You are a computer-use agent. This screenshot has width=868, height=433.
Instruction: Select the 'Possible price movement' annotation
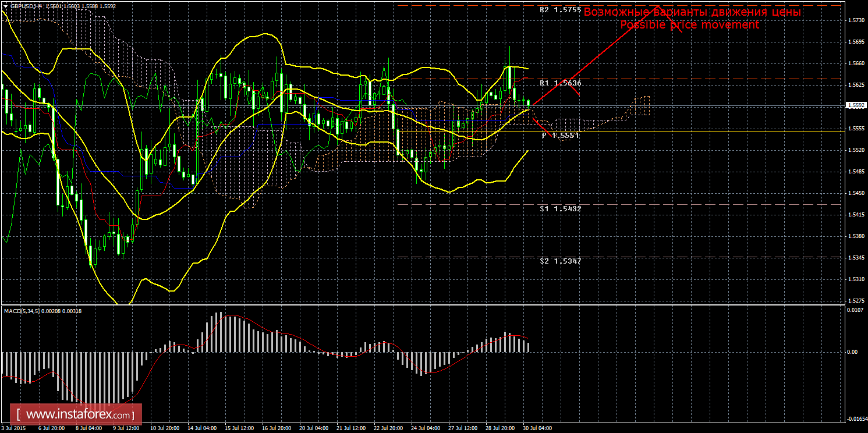click(x=689, y=25)
